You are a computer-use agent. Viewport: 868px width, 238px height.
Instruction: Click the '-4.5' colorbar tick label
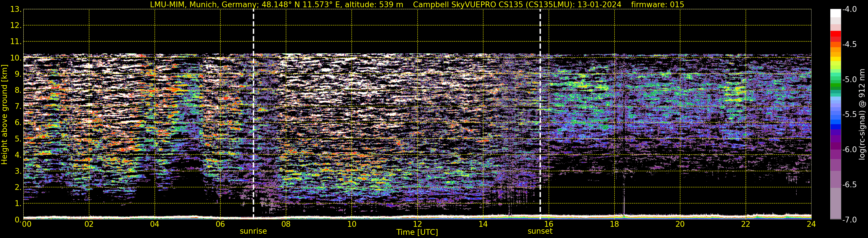[849, 44]
